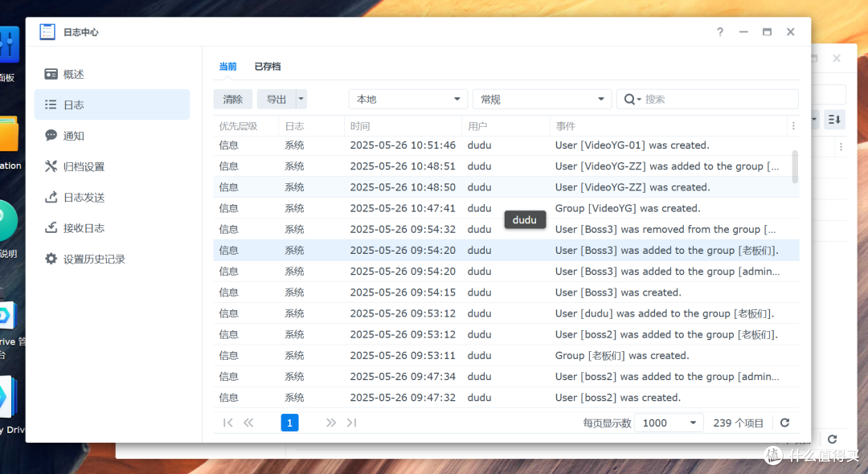Click the sort icon in the background window

tap(834, 120)
